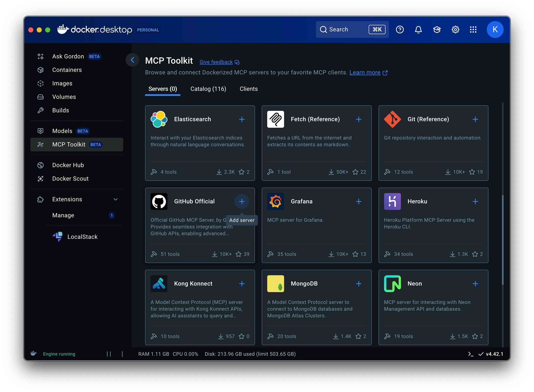
Task: Click the vertical scrollbar in server list
Action: [x=503, y=240]
